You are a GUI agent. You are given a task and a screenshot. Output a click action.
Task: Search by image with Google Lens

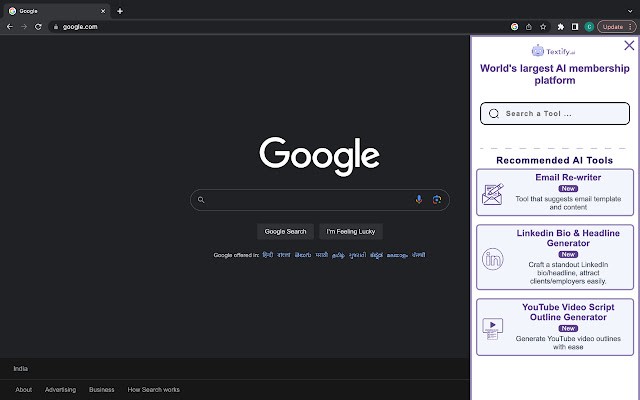click(x=436, y=200)
